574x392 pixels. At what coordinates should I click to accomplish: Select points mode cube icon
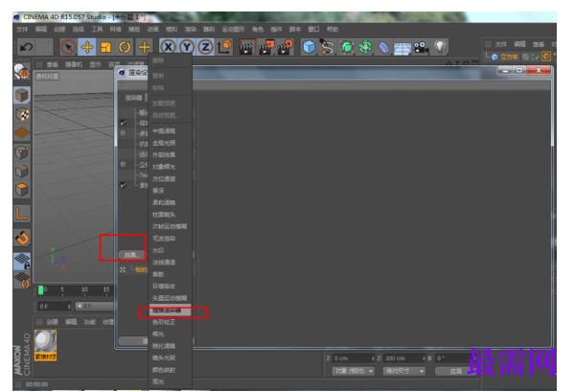(x=22, y=152)
